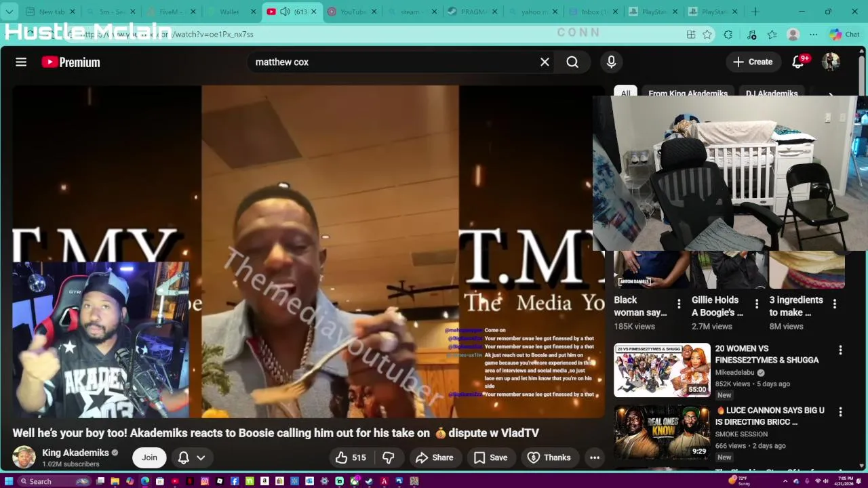This screenshot has width=868, height=488.
Task: Open options for LUCE CANNON video
Action: point(840,411)
